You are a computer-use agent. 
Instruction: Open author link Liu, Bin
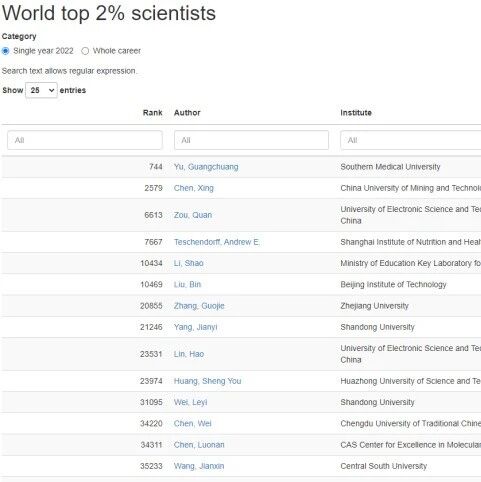[x=187, y=285]
